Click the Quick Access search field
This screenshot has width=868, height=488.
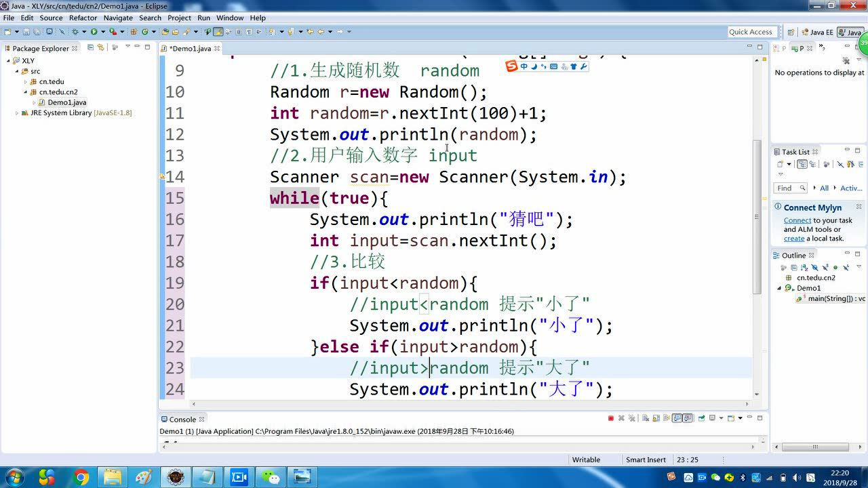coord(751,32)
